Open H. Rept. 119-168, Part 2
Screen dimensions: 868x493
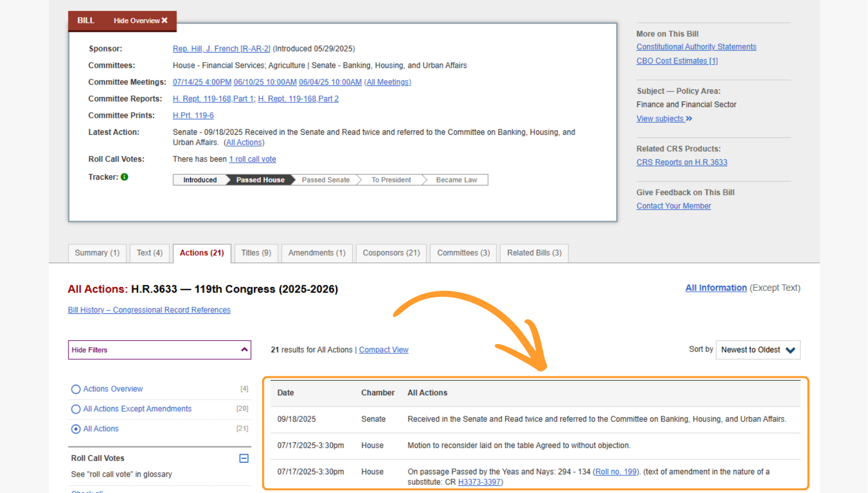click(x=298, y=99)
